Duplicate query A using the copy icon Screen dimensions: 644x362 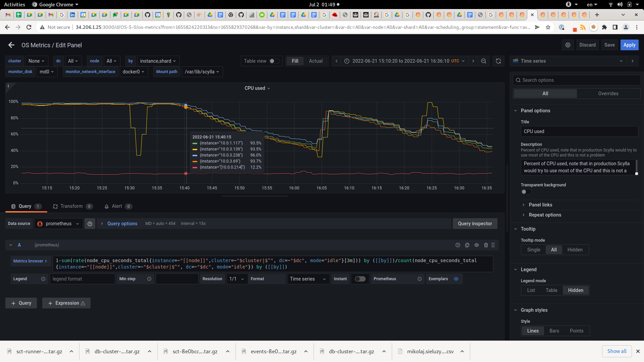point(467,245)
